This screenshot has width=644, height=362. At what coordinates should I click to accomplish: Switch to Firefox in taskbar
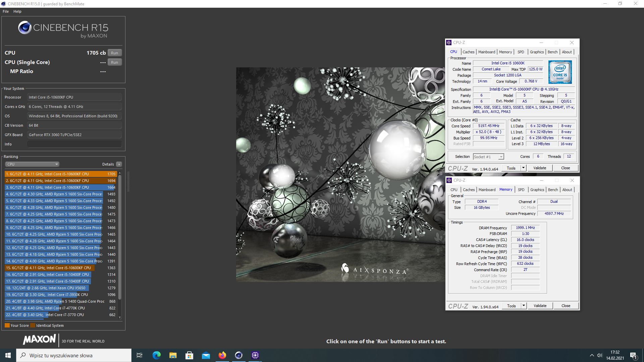[222, 355]
